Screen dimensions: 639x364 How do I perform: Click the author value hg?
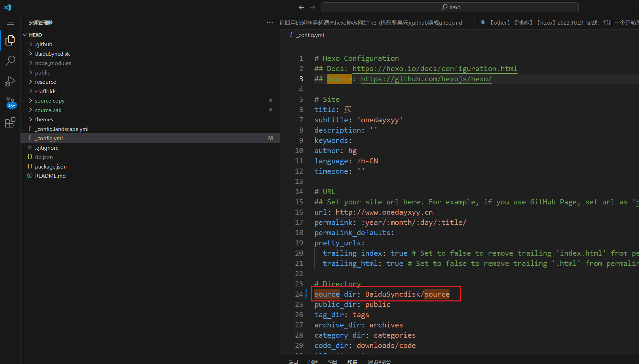click(352, 151)
